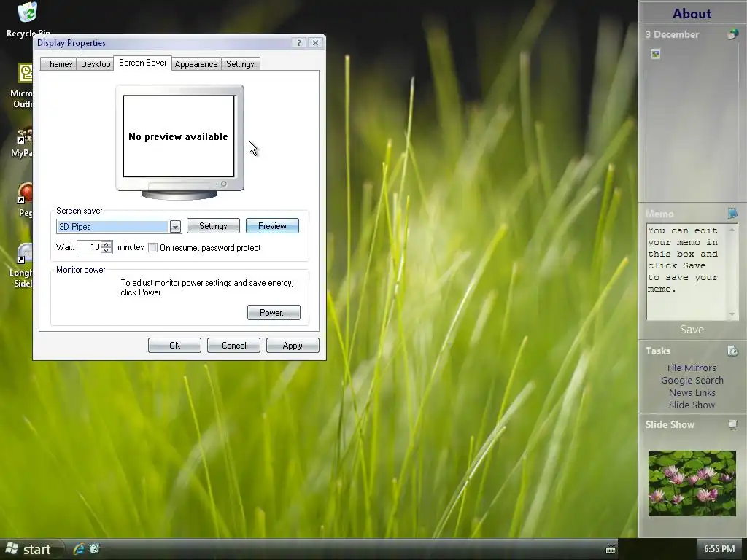The height and width of the screenshot is (560, 747).
Task: Click the 3 December date header
Action: (x=672, y=34)
